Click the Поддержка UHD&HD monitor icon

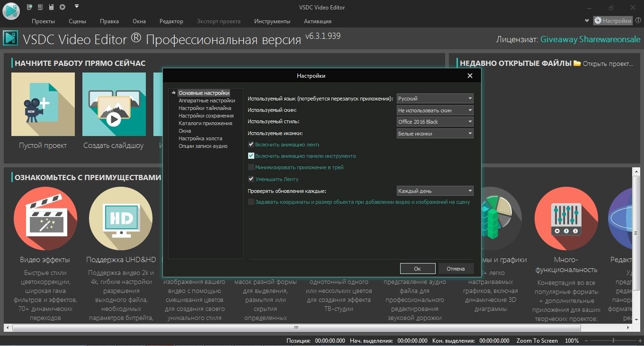121,219
